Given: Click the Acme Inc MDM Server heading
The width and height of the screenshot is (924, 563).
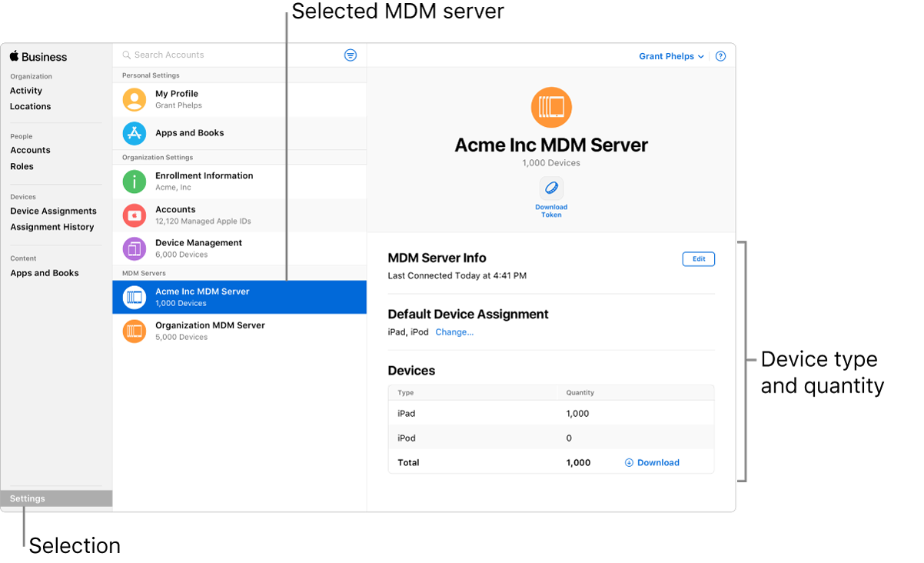Looking at the screenshot, I should 551,145.
